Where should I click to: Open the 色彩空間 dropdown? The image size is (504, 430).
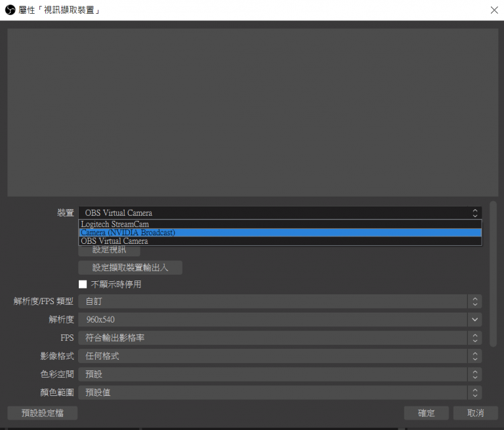point(280,374)
